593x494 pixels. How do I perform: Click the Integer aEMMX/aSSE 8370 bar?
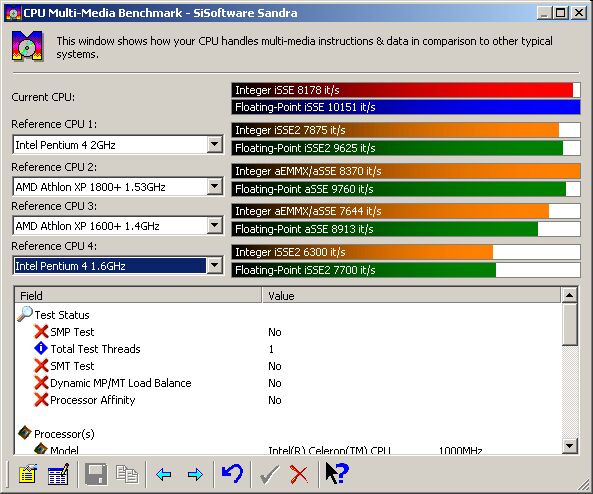click(x=406, y=171)
